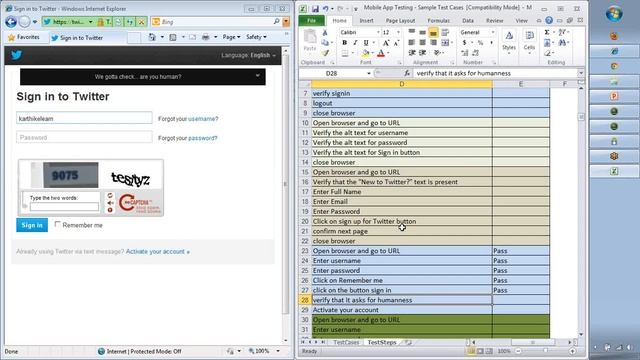Switch to the Formulas ribbon tab

438,20
